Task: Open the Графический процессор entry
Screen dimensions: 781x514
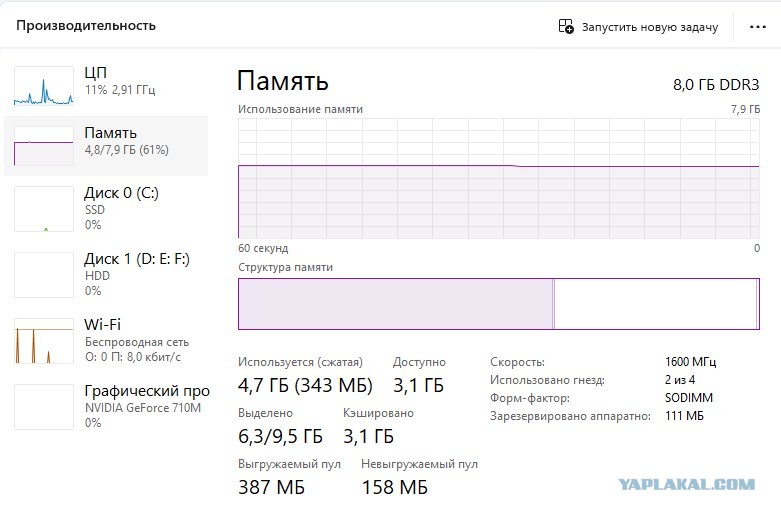Action: 106,407
